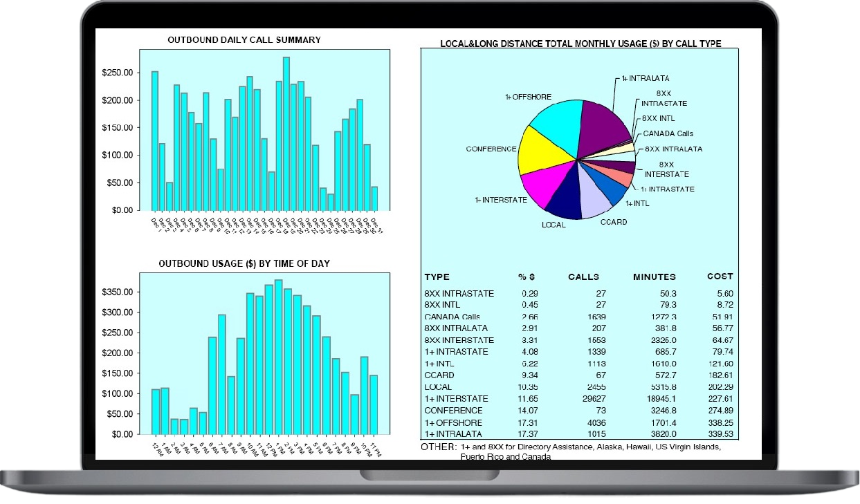Screen dimensions: 860x504
Task: Click the Dec 1 bar in daily summary chart
Action: tap(155, 140)
